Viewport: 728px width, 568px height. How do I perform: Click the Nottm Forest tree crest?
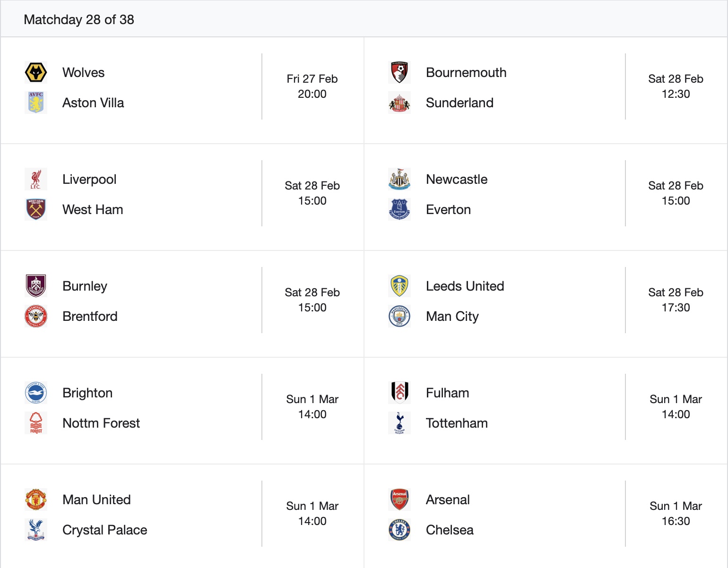(x=36, y=423)
